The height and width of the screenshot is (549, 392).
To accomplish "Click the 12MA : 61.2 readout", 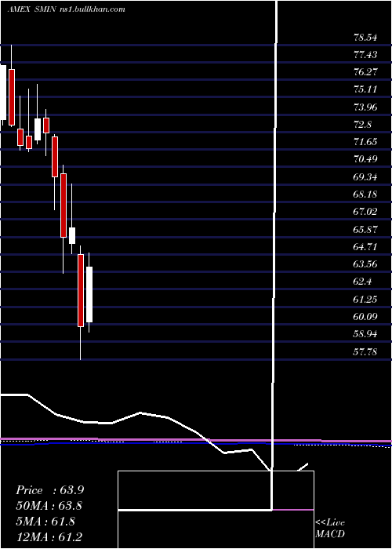I will pyautogui.click(x=49, y=536).
